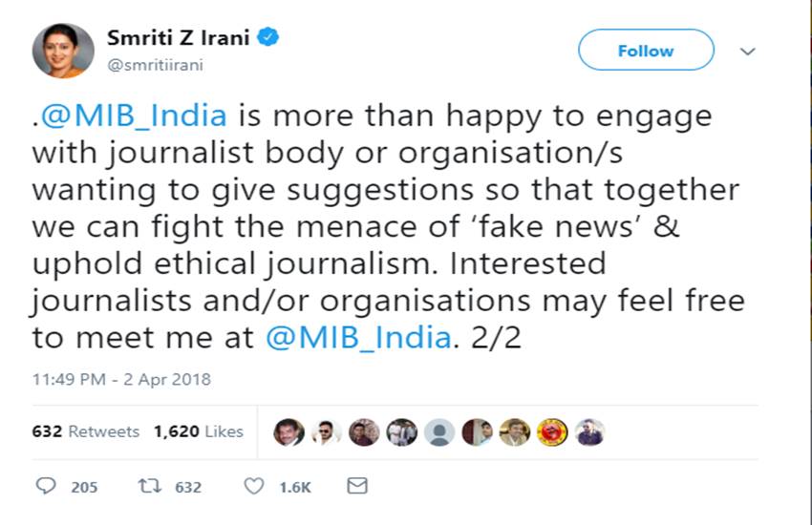Click the last liker avatar in row
This screenshot has height=525, width=812.
[589, 432]
